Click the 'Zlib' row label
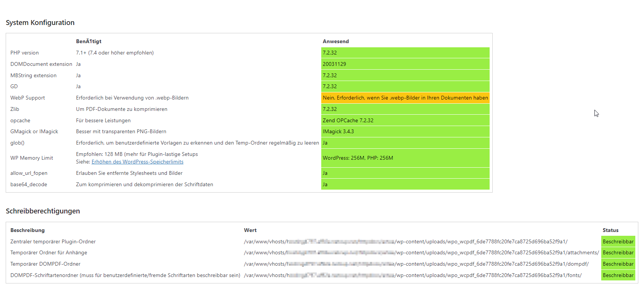644x288 pixels. (15, 109)
